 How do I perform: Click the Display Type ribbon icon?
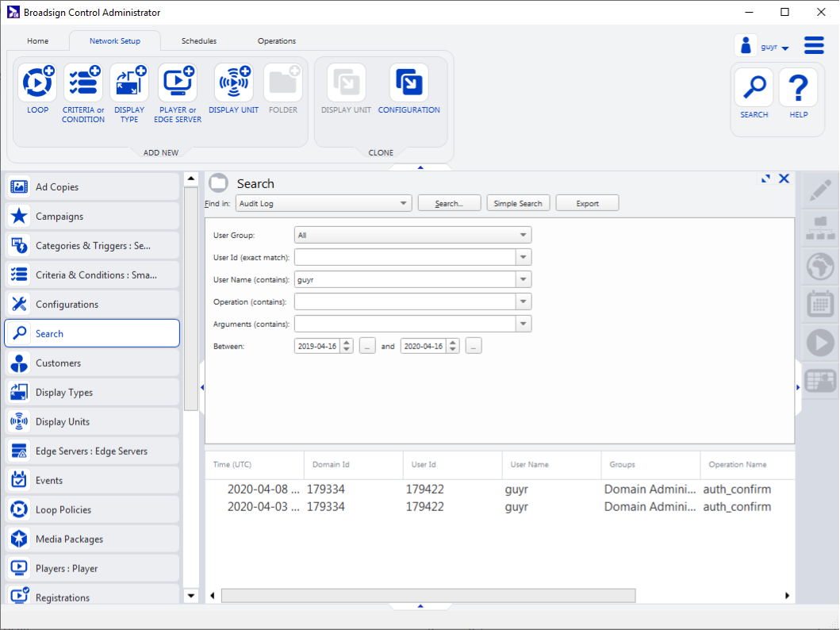click(129, 83)
